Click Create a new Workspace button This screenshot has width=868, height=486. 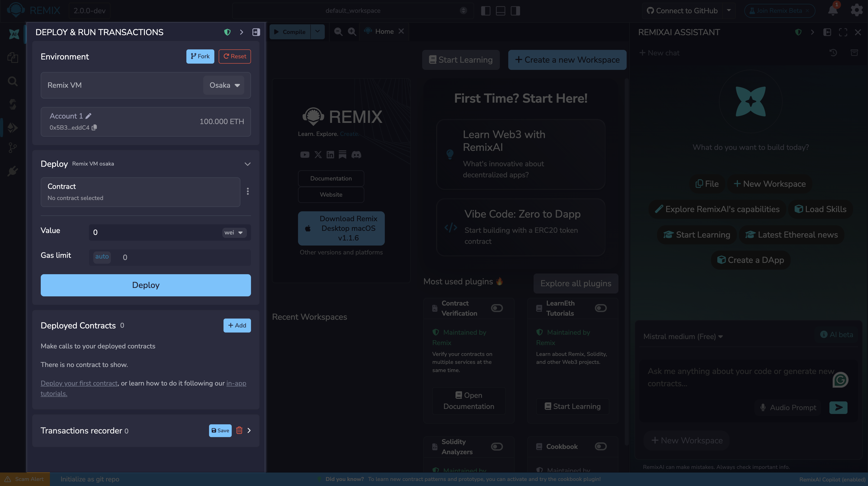pos(567,60)
